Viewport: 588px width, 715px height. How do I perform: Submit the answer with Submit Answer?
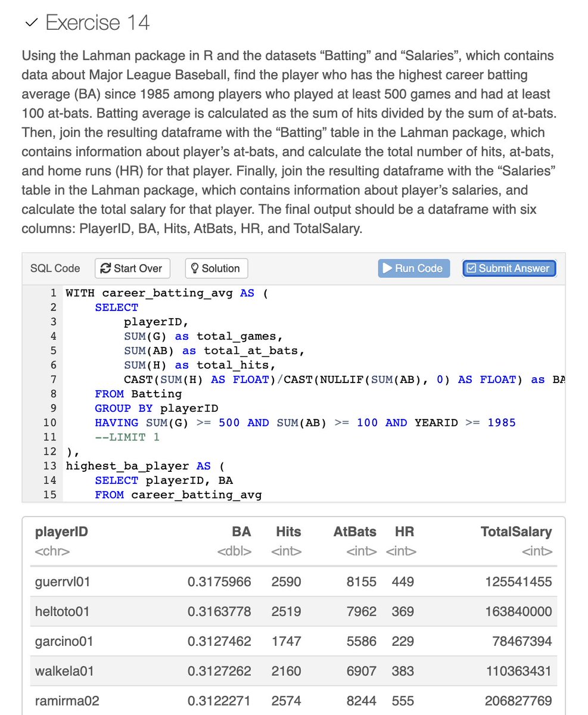tap(509, 268)
